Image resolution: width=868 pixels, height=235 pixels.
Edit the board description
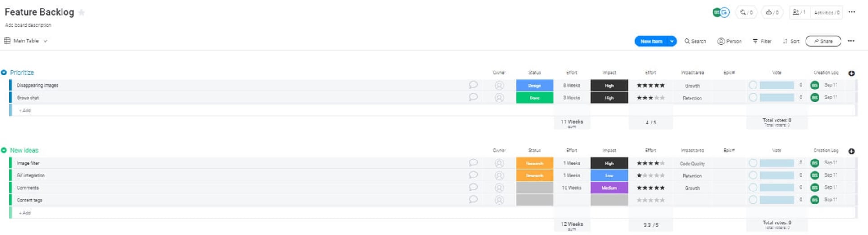tap(28, 25)
